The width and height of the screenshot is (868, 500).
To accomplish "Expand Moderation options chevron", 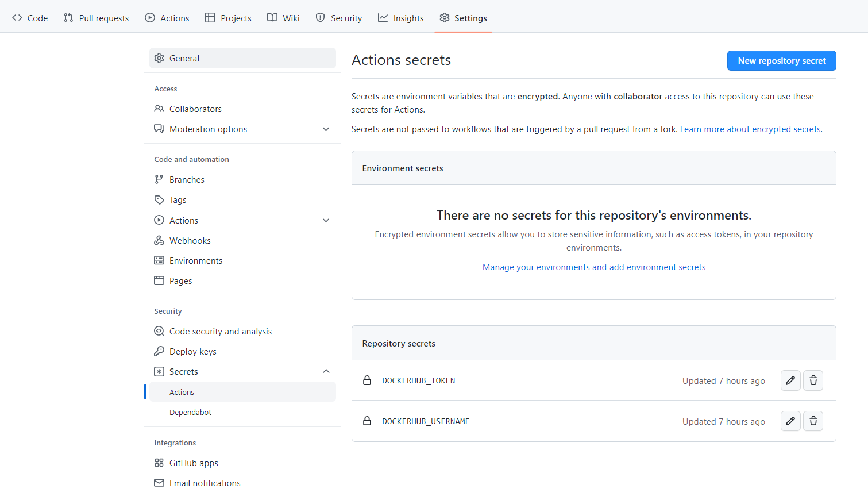I will 326,129.
